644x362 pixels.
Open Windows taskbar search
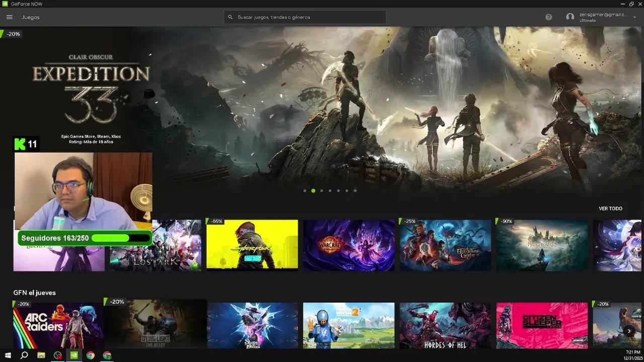click(x=24, y=355)
